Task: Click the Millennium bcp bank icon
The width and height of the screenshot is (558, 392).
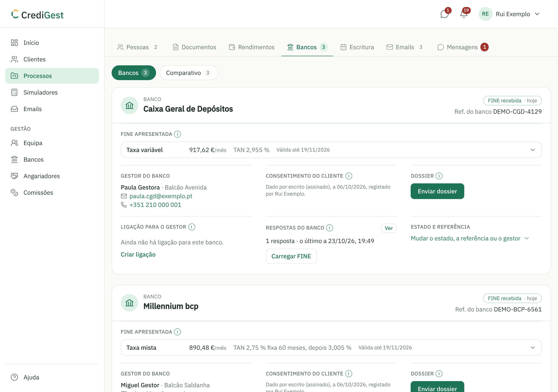Action: point(129,303)
